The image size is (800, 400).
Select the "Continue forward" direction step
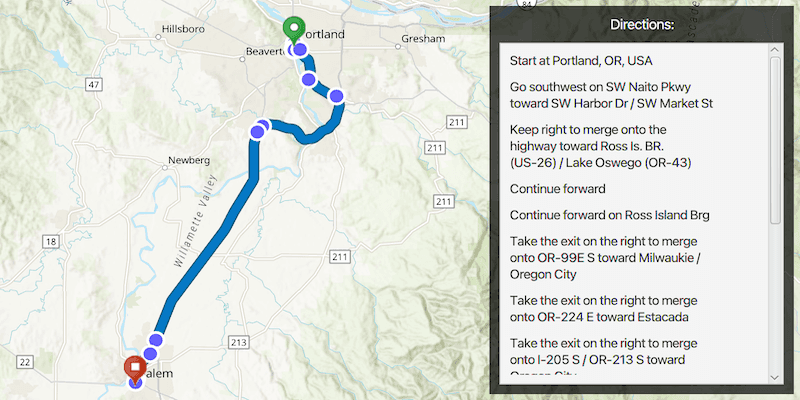click(x=557, y=189)
